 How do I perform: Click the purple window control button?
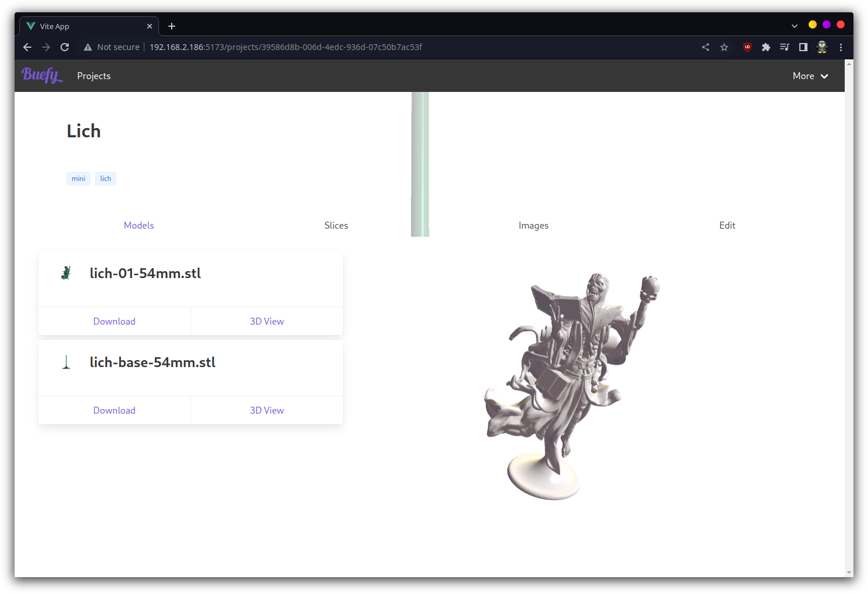pos(827,24)
